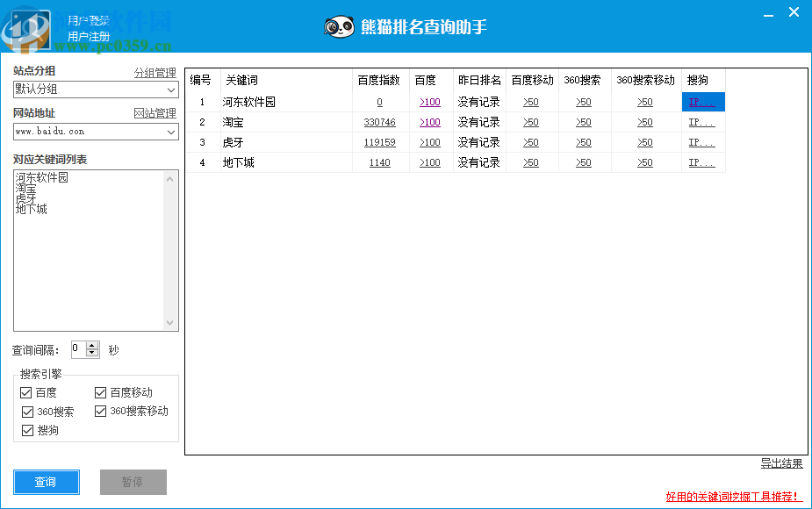Expand the www.baidu.com website address dropdown
Image resolution: width=812 pixels, height=509 pixels.
click(171, 132)
